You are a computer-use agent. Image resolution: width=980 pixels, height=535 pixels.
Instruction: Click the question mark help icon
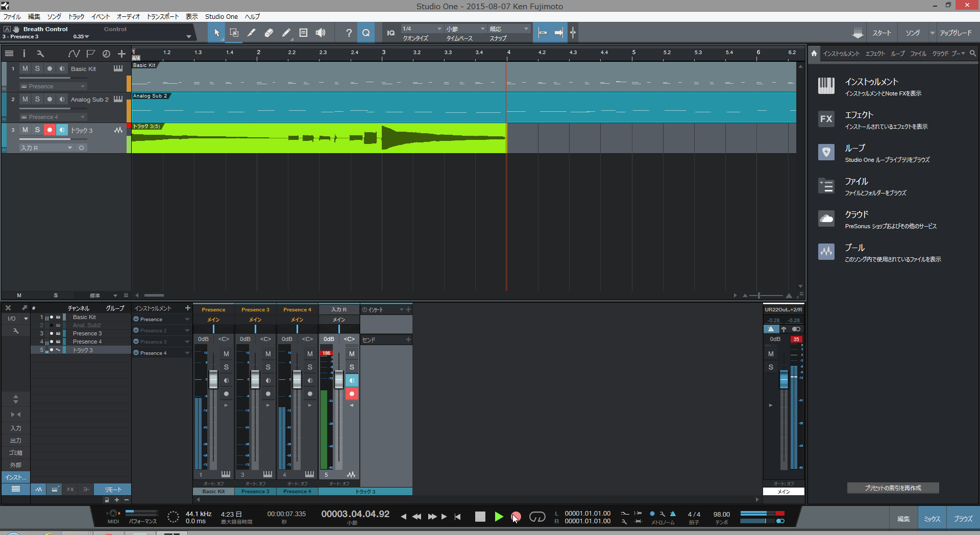349,33
